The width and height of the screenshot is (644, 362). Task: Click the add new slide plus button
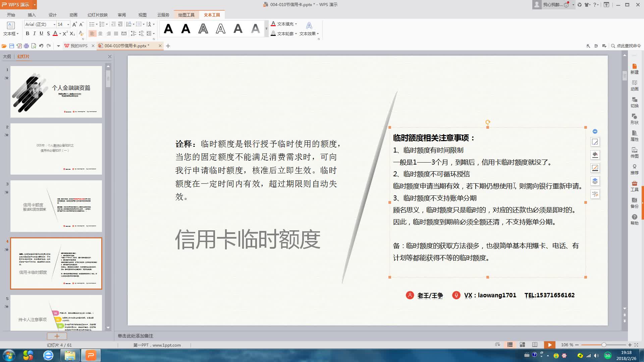tap(57, 336)
